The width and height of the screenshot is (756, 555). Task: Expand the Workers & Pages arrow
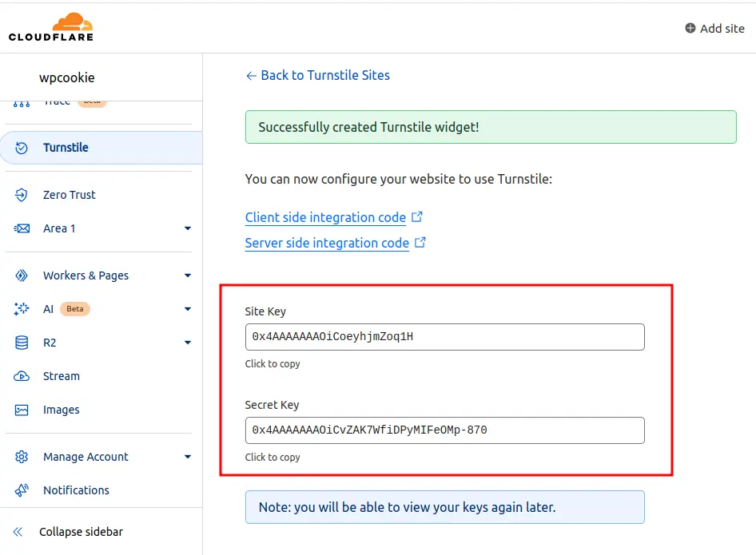[188, 276]
